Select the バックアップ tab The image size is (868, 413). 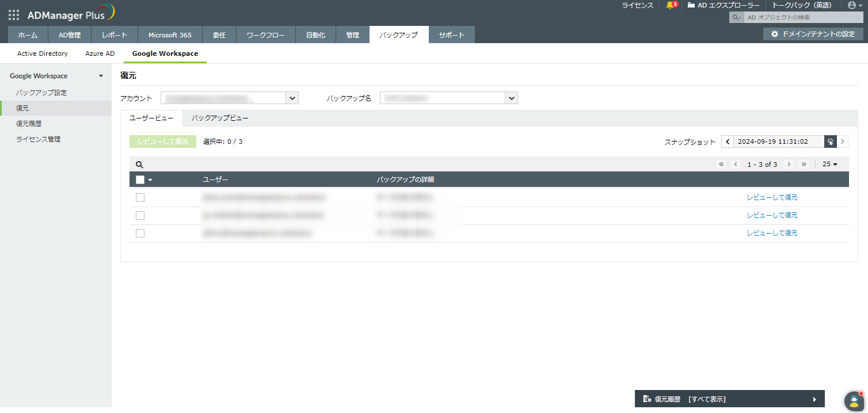point(398,35)
